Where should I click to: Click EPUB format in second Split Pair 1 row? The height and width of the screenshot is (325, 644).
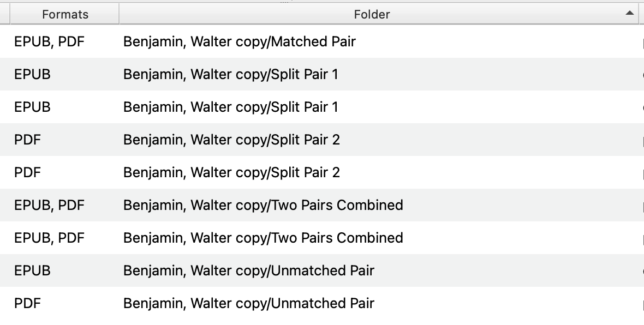coord(32,107)
